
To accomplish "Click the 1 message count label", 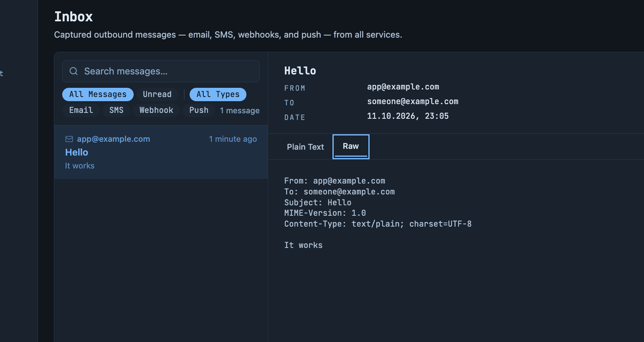I will (240, 111).
